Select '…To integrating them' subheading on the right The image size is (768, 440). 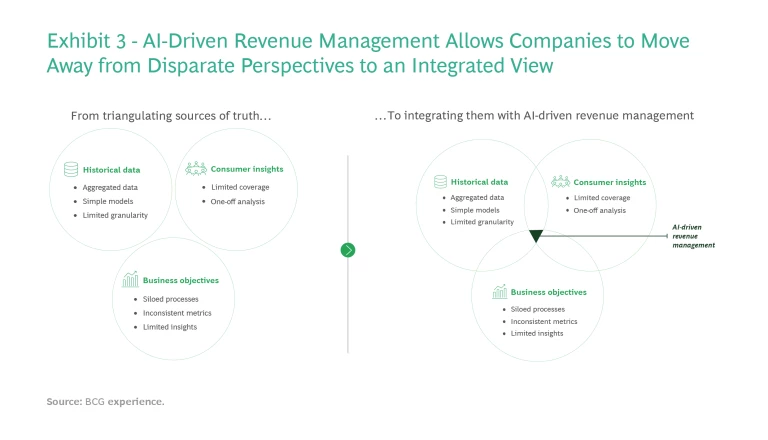point(533,116)
